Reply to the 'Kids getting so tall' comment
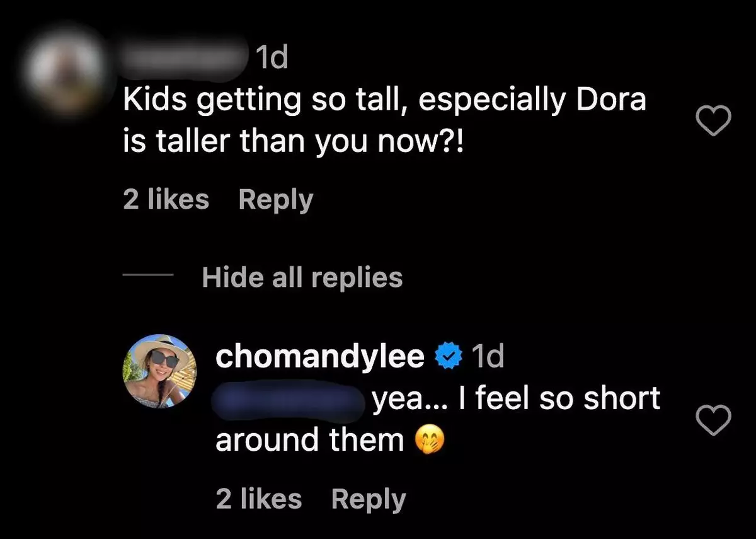 [x=275, y=200]
